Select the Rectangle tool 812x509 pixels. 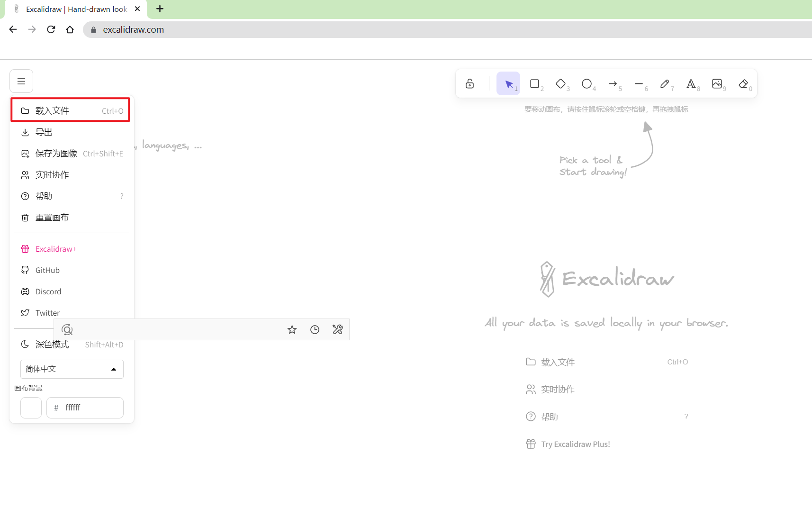534,83
